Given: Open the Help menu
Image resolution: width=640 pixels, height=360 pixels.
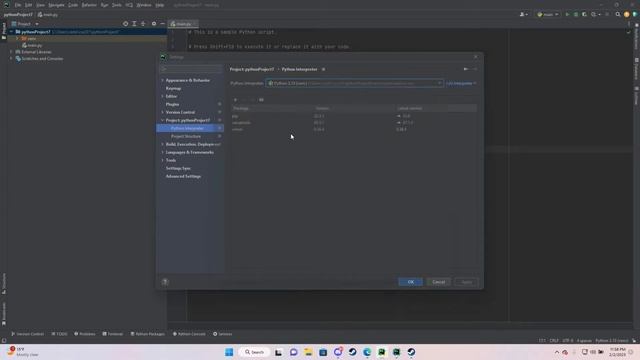Looking at the screenshot, I should tap(160, 5).
